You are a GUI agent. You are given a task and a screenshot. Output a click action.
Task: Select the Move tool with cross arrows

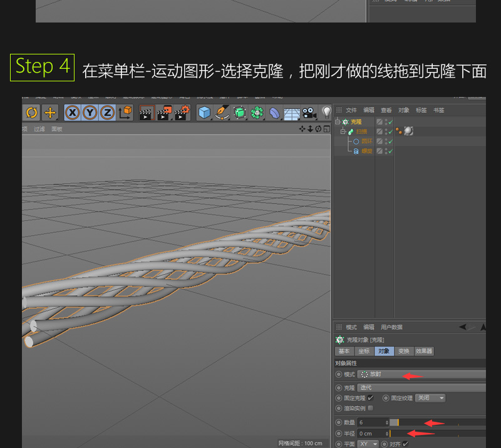pyautogui.click(x=50, y=113)
